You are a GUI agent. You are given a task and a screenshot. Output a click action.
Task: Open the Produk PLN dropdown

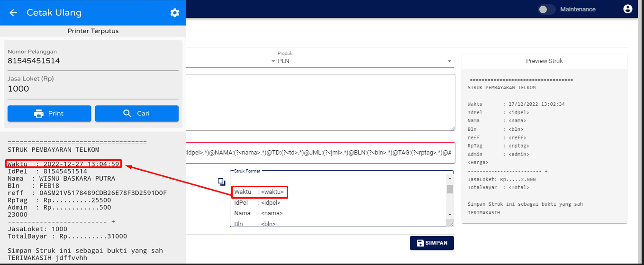click(360, 61)
